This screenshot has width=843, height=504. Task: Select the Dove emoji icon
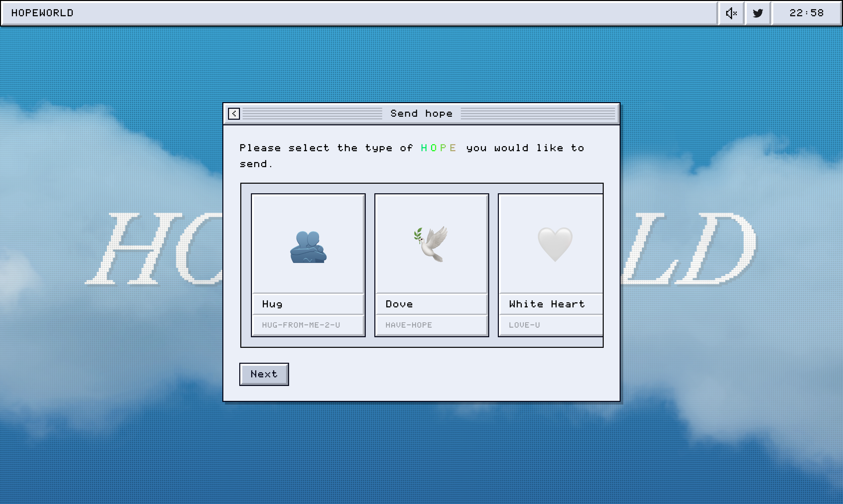point(431,244)
